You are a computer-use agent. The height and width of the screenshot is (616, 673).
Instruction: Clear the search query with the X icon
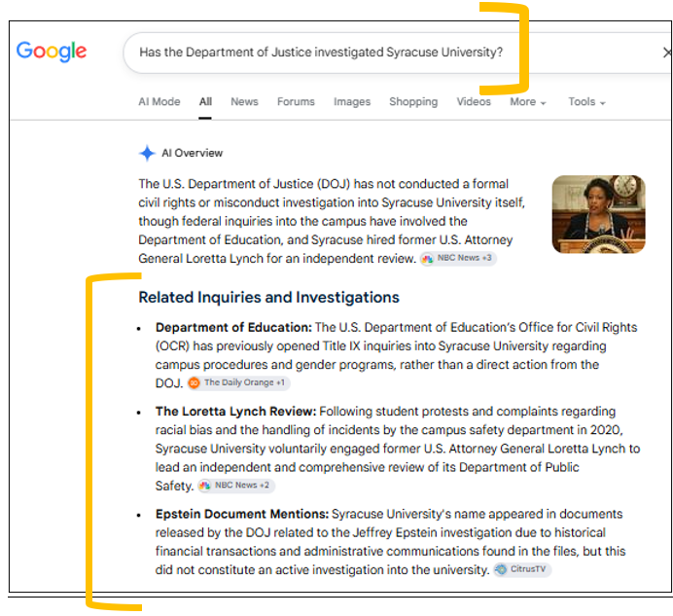click(x=667, y=53)
